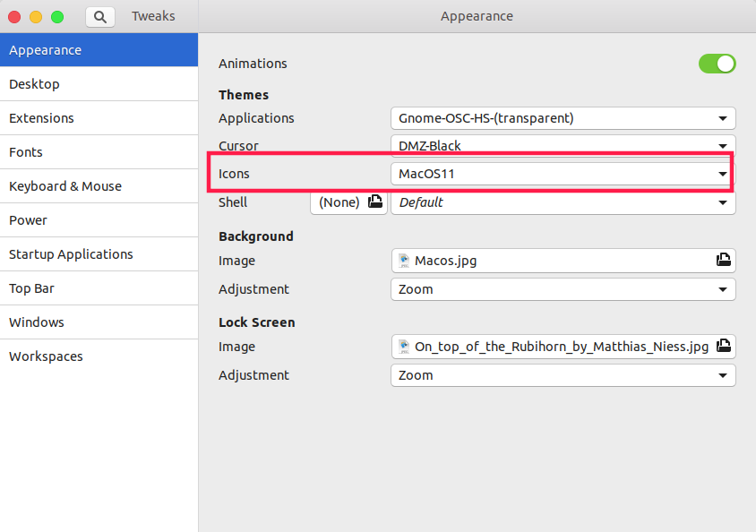The height and width of the screenshot is (532, 756).
Task: Click the Background image Macos.jpg chooser
Action: 563,261
